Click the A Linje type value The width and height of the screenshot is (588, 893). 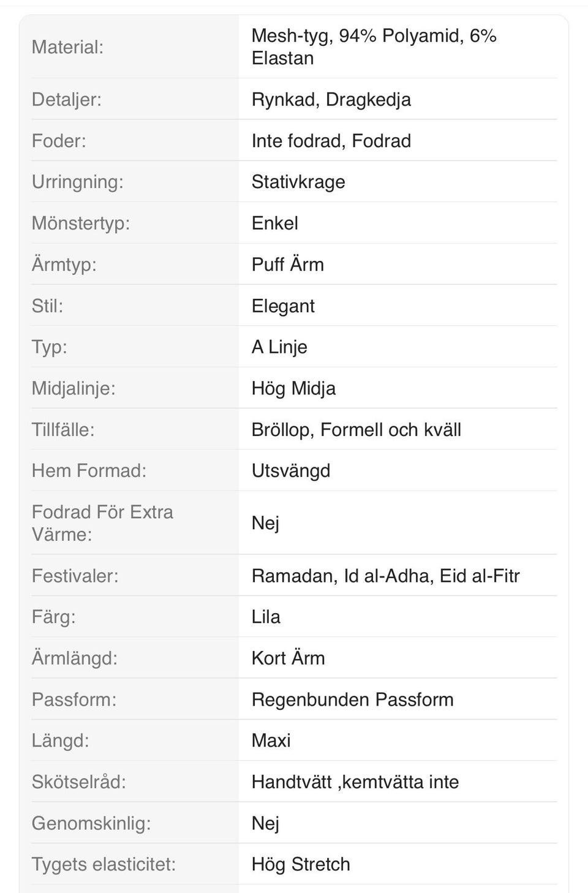279,347
